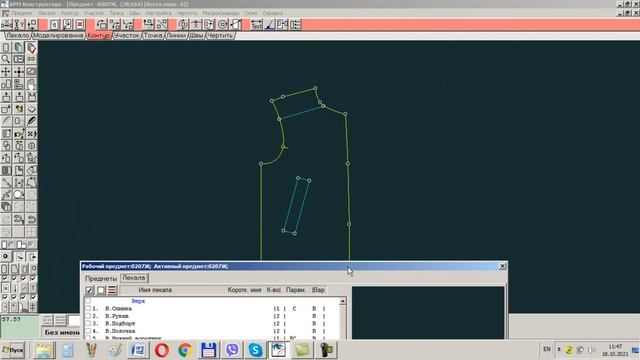Screen dimensions: 640x360
Task: Select the feather pen tool in left toolbar
Action: pos(31,121)
